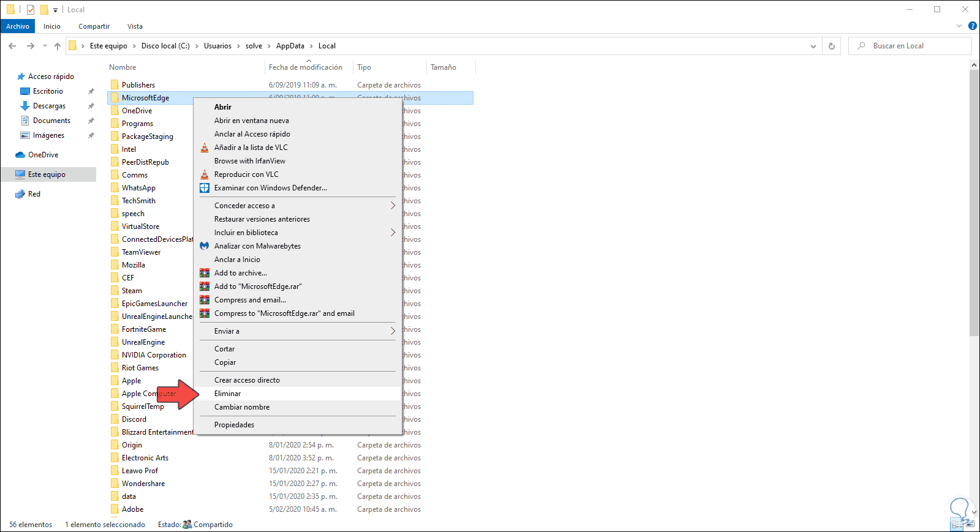
Task: Click WinRAR icon beside Add to MicrosoftEdge.rar
Action: (x=205, y=287)
